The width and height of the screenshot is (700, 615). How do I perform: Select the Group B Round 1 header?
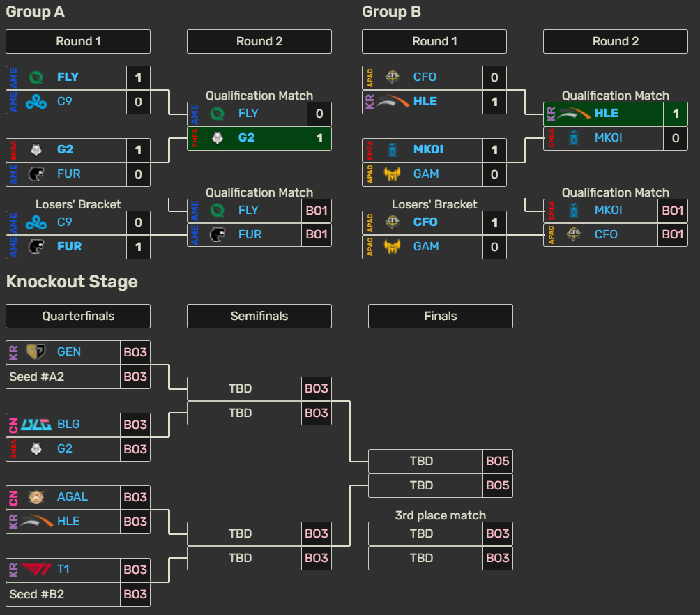tap(434, 42)
